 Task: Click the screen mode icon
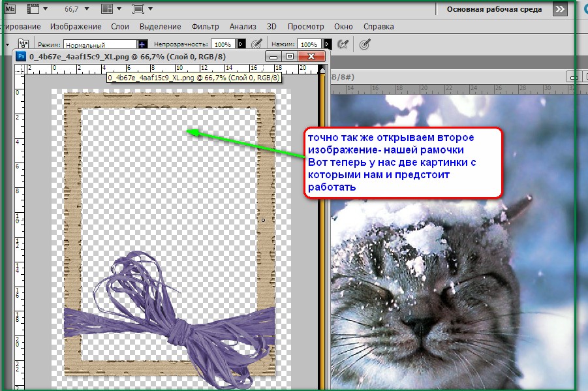coord(138,9)
